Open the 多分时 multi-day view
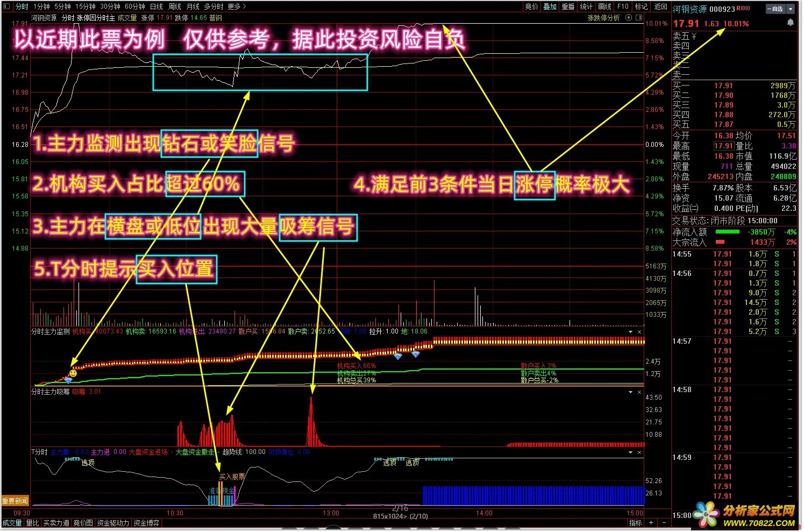 pos(214,6)
